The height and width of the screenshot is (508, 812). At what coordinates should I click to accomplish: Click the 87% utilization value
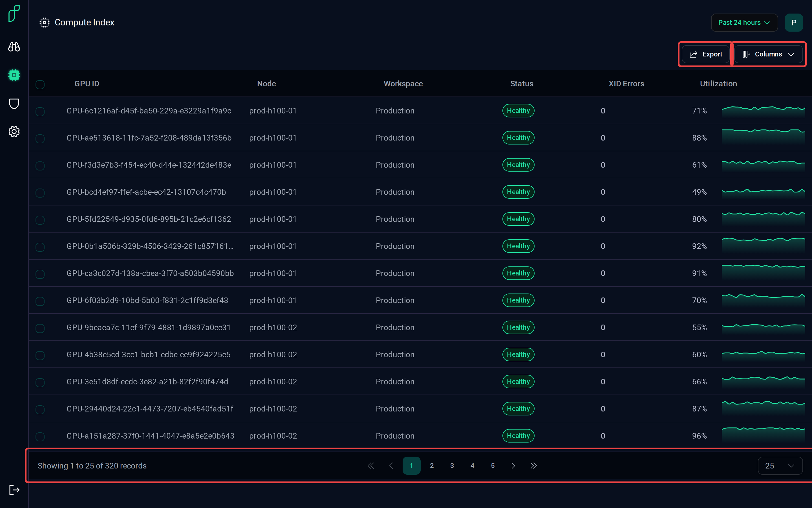pyautogui.click(x=700, y=409)
